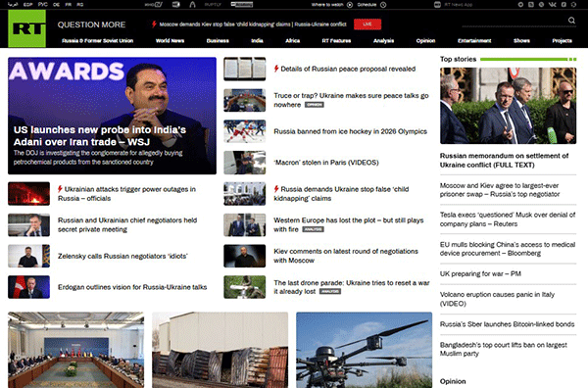Image resolution: width=588 pixels, height=388 pixels.
Task: Switch to ESP language edition
Action: (x=27, y=5)
